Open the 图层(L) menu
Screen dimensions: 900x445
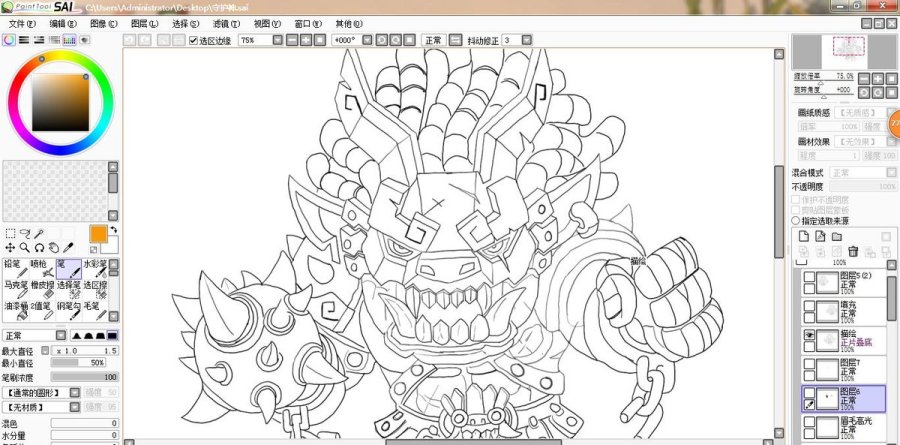tap(145, 24)
